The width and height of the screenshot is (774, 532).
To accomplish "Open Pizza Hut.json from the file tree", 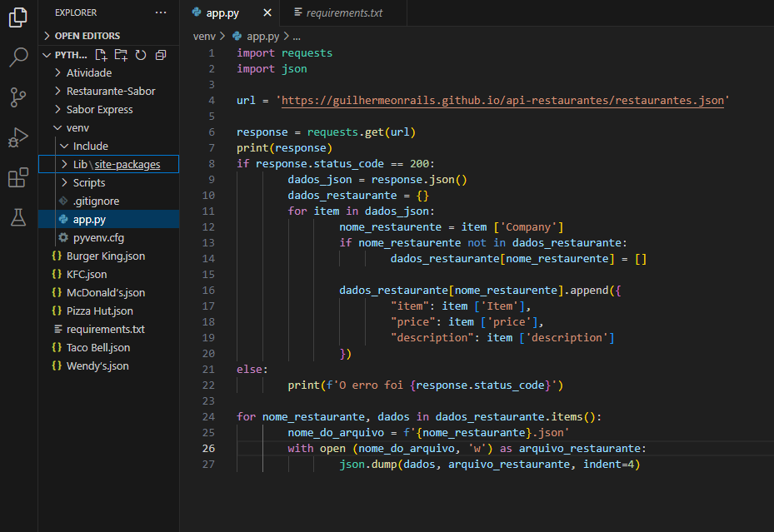I will pyautogui.click(x=100, y=311).
